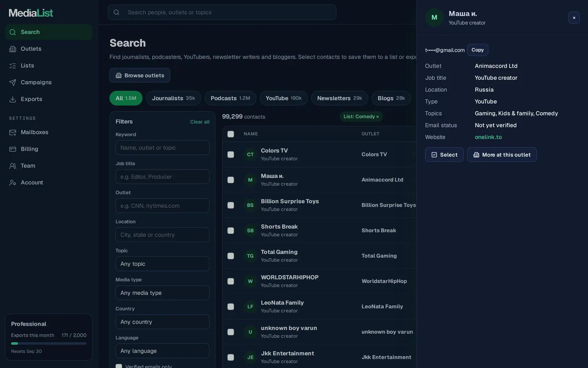Check the Colors TV row checkbox

[231, 155]
